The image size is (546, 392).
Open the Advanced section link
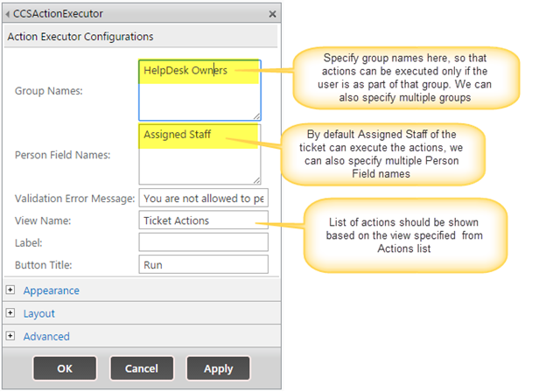pyautogui.click(x=46, y=336)
